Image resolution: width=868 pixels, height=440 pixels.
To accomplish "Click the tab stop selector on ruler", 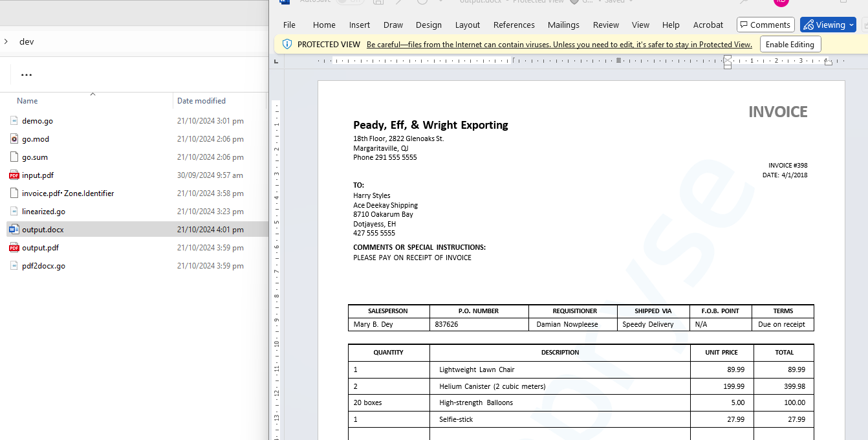I will (x=276, y=60).
